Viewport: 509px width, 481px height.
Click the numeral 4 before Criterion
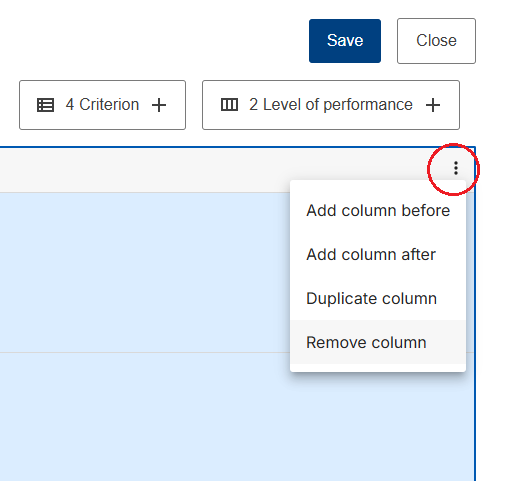point(69,104)
